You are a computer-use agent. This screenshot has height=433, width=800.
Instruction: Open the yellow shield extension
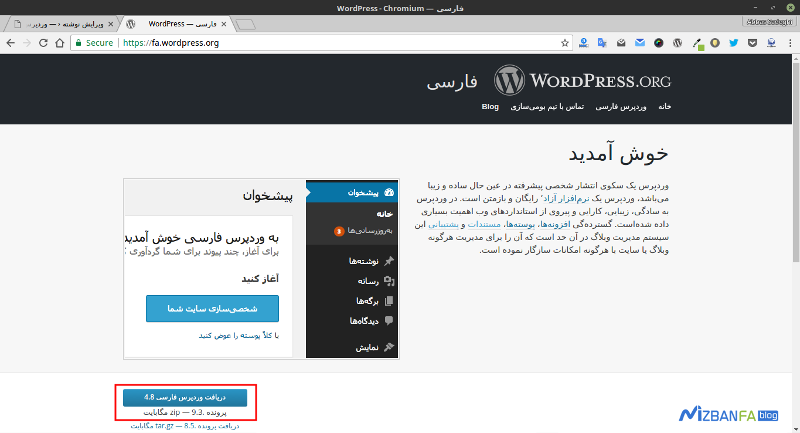click(x=715, y=43)
